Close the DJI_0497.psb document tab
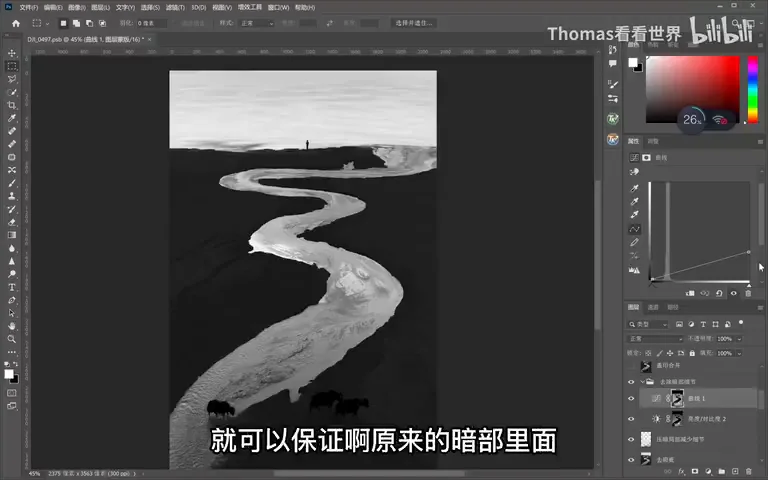 149,39
